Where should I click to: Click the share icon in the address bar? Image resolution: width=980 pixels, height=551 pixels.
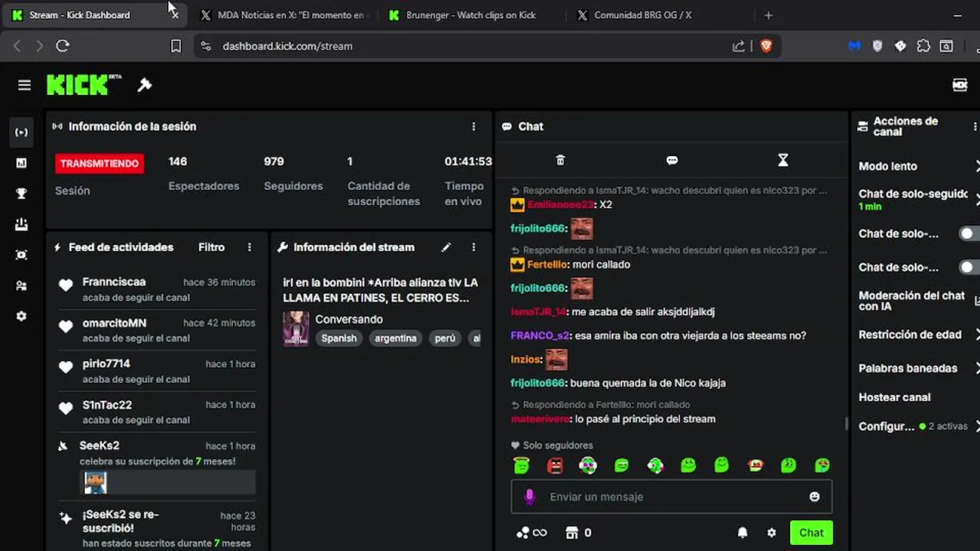pos(738,46)
